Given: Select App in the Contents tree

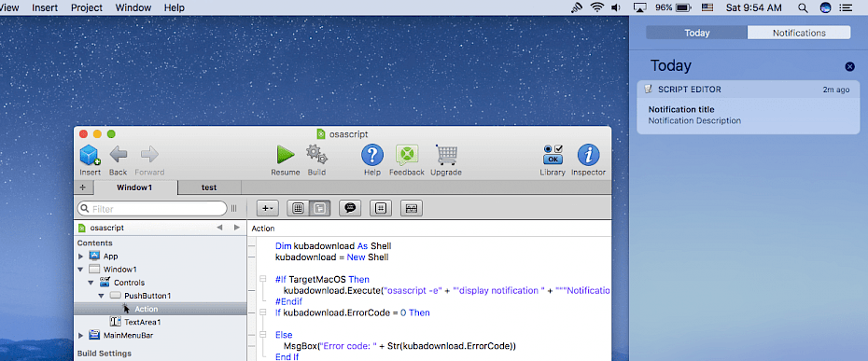Looking at the screenshot, I should [x=110, y=257].
